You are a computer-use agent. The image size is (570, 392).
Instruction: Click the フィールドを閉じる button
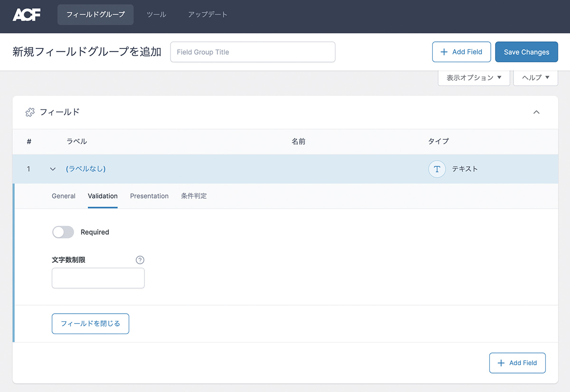pyautogui.click(x=90, y=324)
